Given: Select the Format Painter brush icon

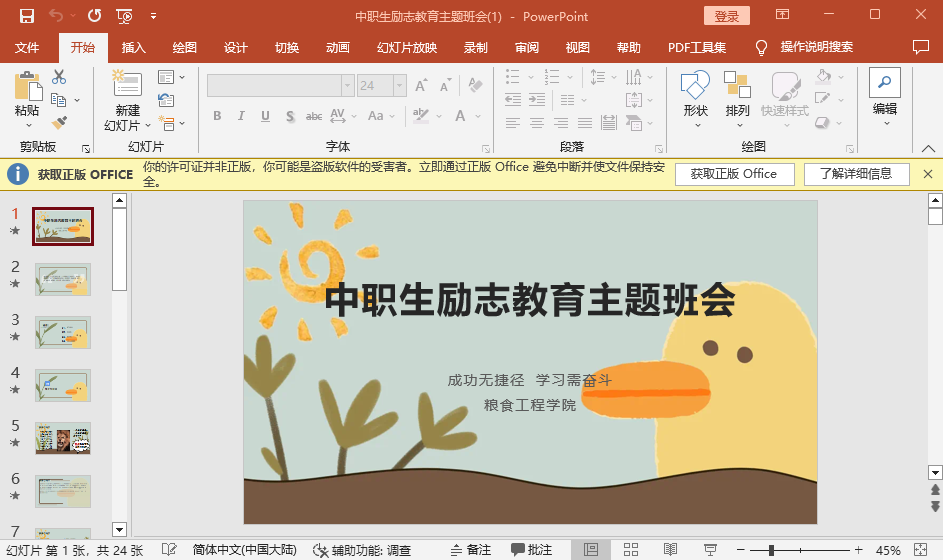Looking at the screenshot, I should point(59,122).
